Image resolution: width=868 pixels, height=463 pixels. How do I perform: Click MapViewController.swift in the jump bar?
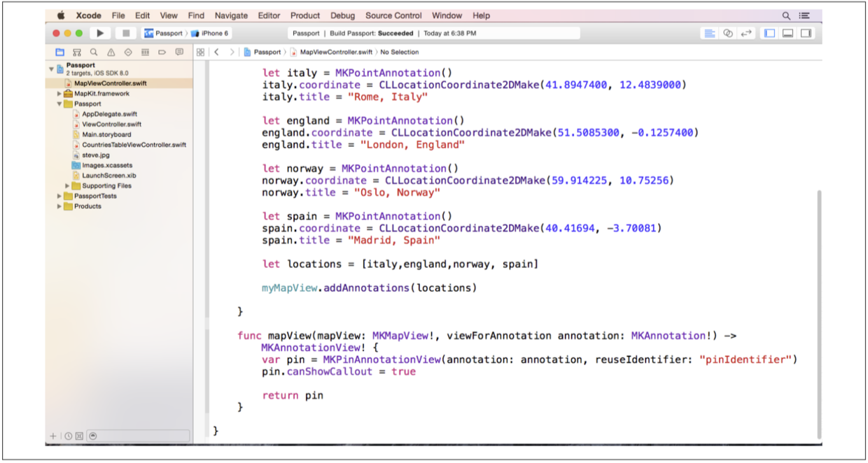point(336,52)
